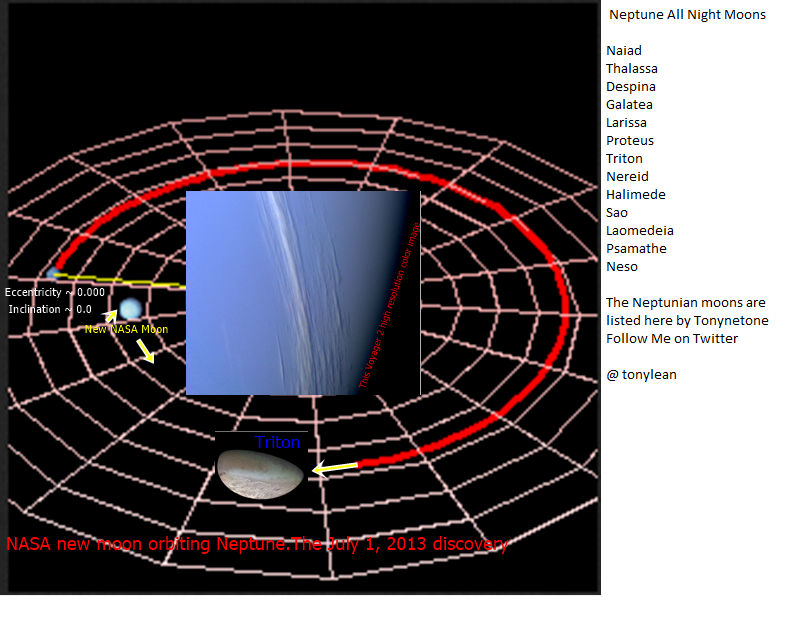This screenshot has height=617, width=799.
Task: Click yellow arrow below New NASA Moon label
Action: click(x=146, y=350)
